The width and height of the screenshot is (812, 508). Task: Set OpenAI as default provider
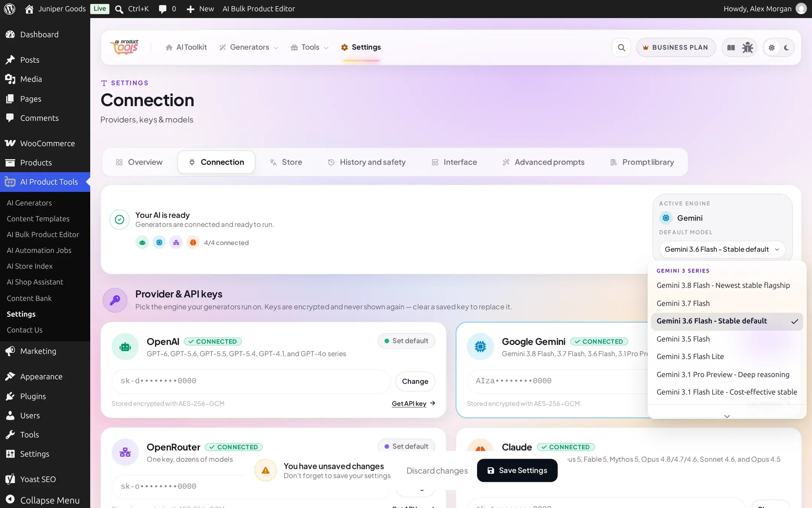point(406,341)
